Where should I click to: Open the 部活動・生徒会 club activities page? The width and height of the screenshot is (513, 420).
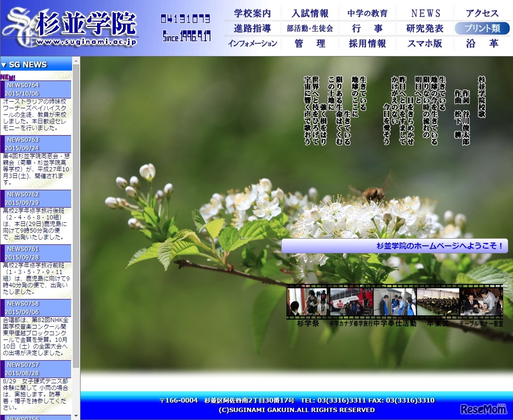coord(311,28)
